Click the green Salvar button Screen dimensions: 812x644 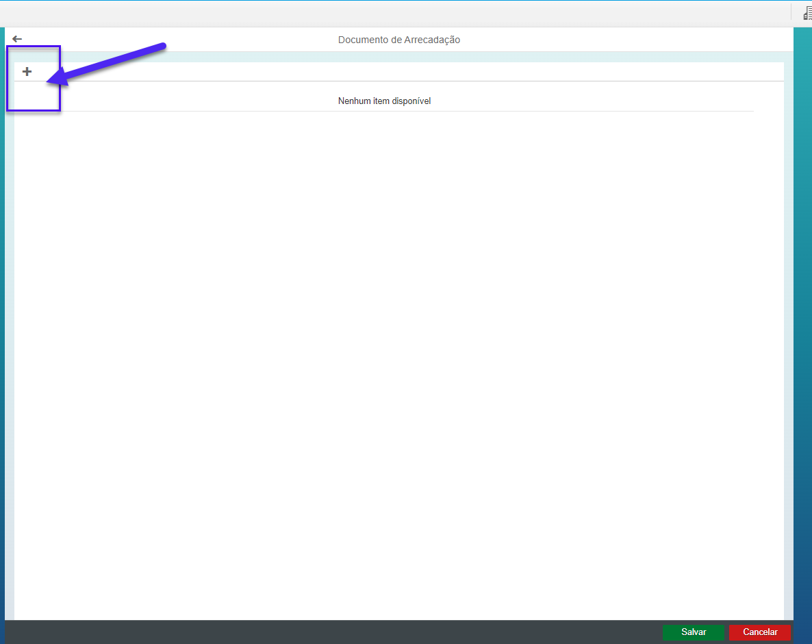point(693,632)
